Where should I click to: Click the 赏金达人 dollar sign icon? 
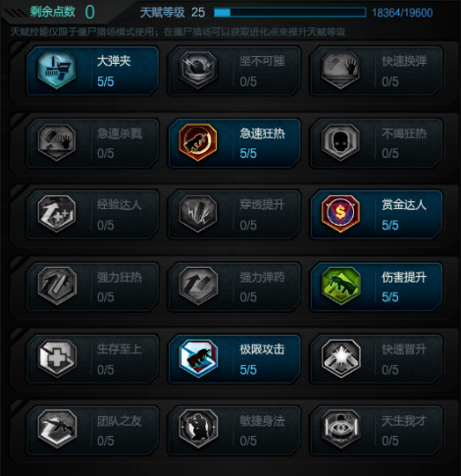coord(340,214)
